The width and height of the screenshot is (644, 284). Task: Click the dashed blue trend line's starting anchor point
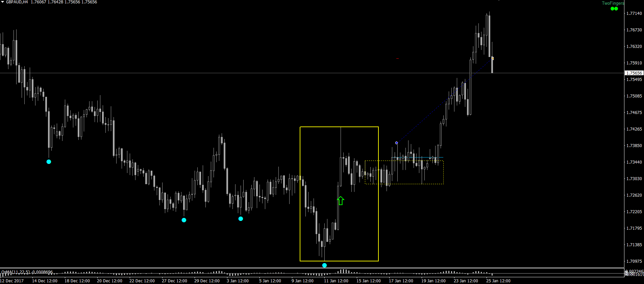[397, 143]
